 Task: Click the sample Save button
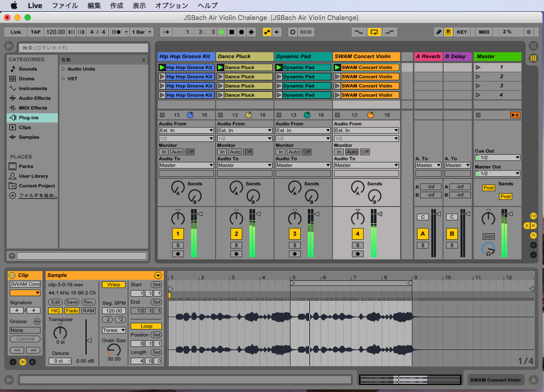tap(72, 302)
